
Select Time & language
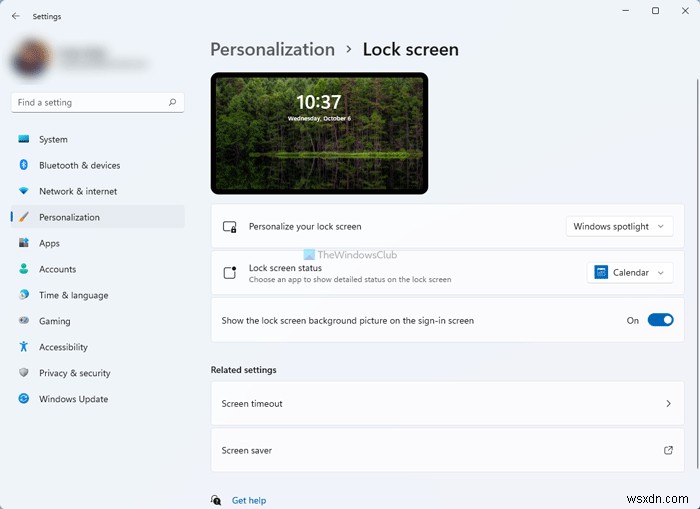[97, 295]
